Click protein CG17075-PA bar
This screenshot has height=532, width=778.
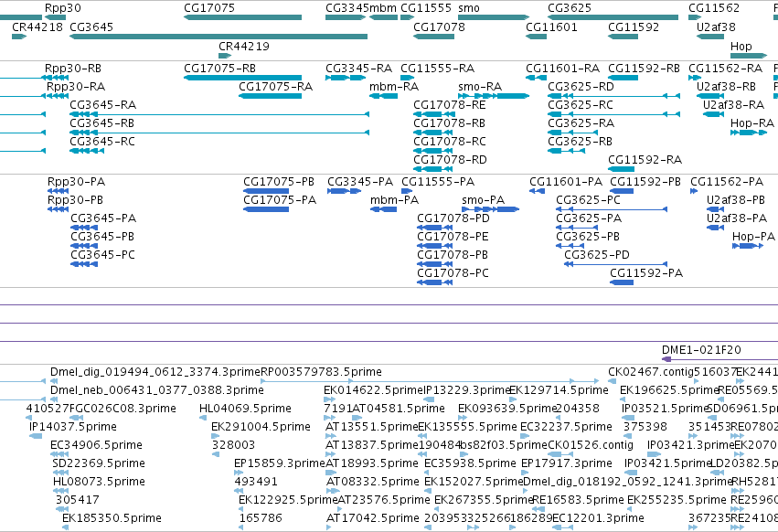266,209
